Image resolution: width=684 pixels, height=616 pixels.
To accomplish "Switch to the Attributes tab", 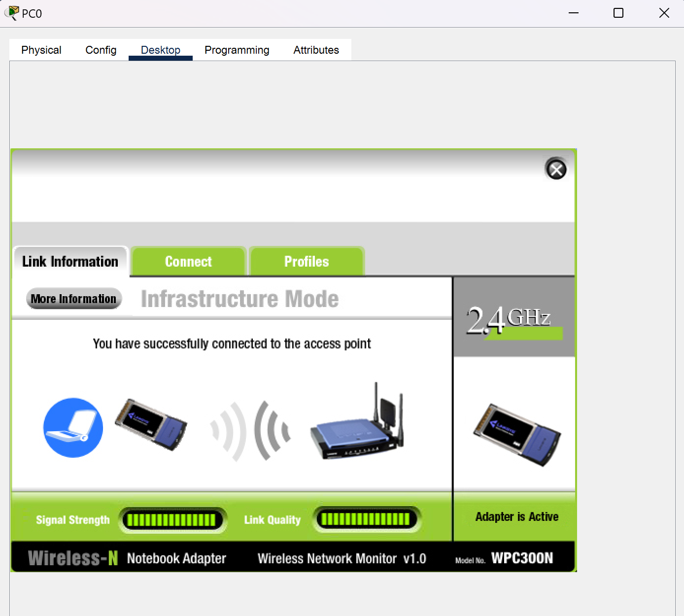I will (316, 50).
